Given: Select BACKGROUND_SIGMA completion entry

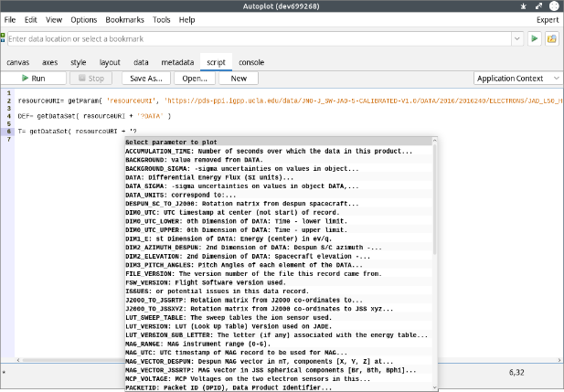Looking at the screenshot, I should pyautogui.click(x=279, y=169).
